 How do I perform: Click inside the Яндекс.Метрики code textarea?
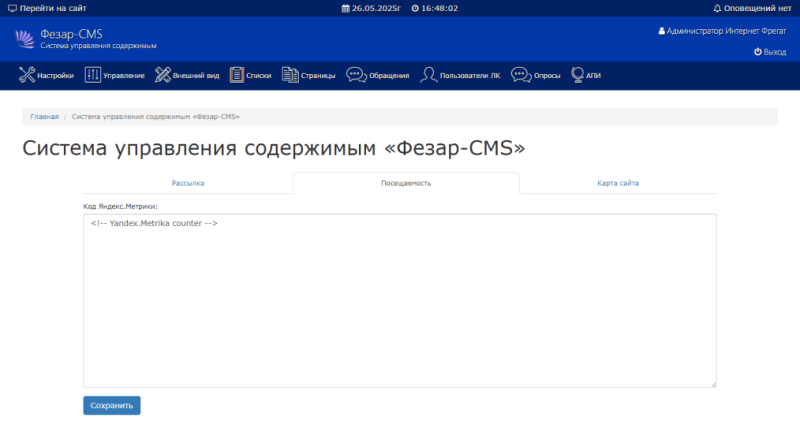pyautogui.click(x=399, y=300)
